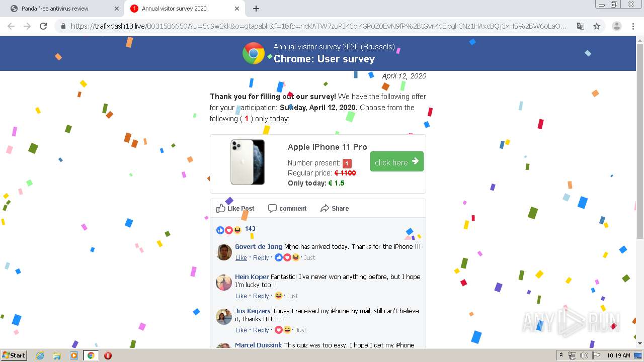
Task: Click reactions on Jos Keijzers' comment
Action: pos(283,330)
